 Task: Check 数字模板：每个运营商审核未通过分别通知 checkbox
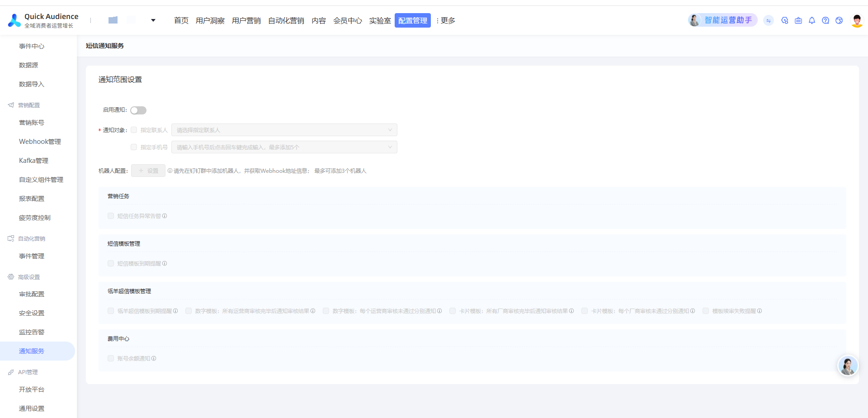(x=326, y=311)
